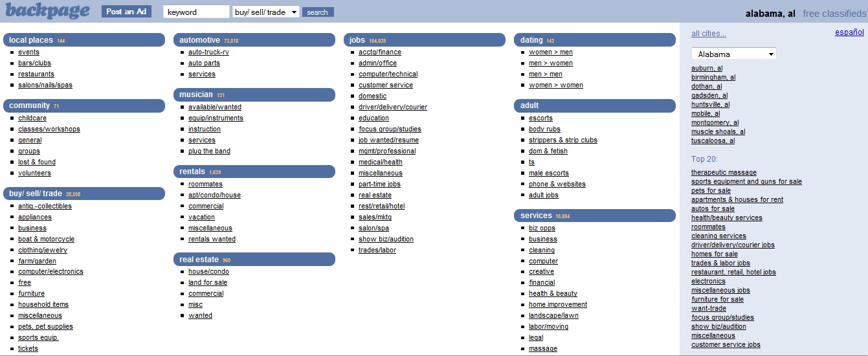Open the tickets link
This screenshot has height=356, width=868.
point(28,349)
